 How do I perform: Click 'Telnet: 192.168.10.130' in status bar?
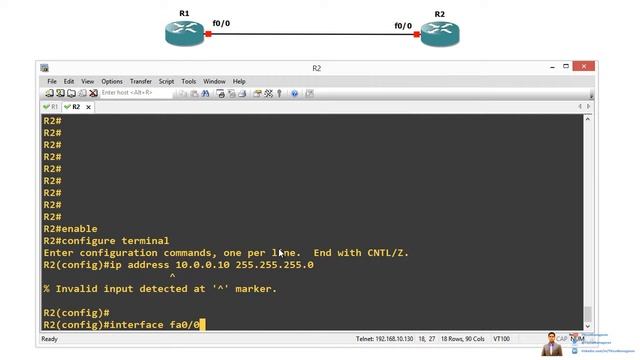coord(384,339)
